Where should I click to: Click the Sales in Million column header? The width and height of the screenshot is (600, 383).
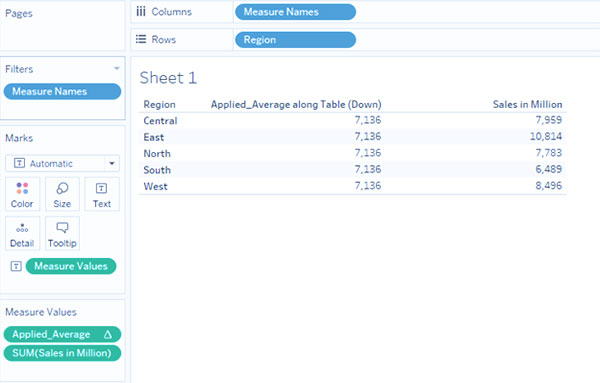point(527,104)
